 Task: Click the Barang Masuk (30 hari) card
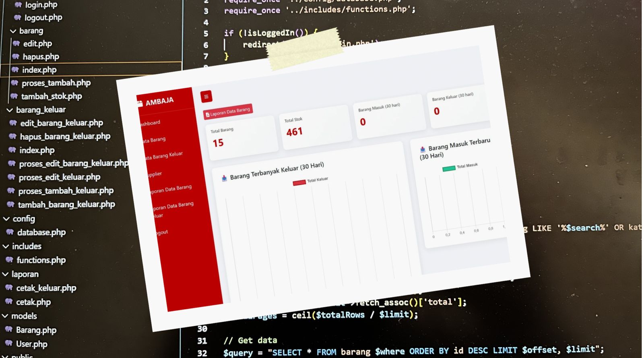click(389, 116)
